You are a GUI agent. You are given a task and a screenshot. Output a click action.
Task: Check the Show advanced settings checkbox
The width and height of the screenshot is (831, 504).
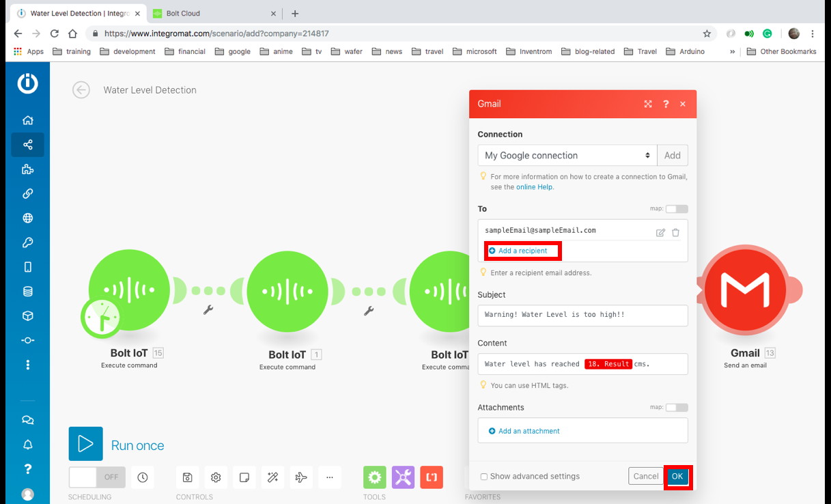tap(484, 476)
